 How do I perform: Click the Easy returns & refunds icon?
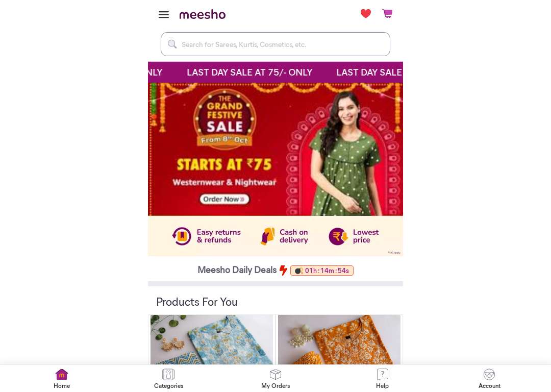coord(182,236)
